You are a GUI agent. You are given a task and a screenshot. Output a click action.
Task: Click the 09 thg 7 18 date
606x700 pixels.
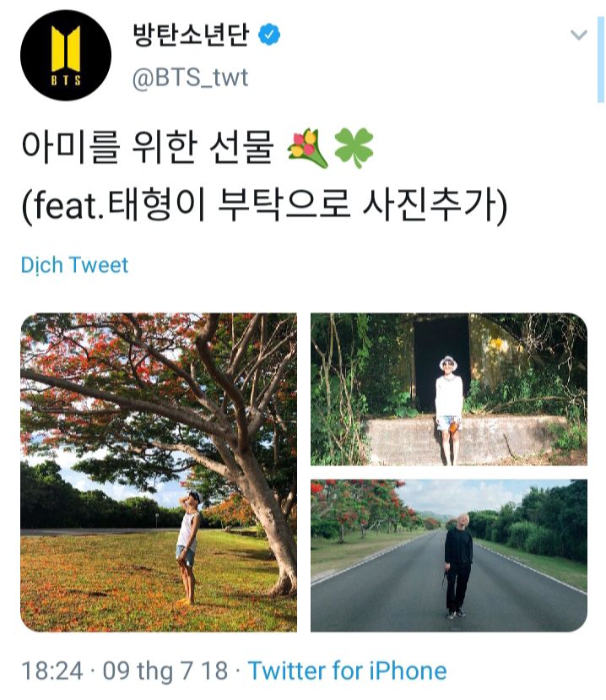tap(165, 671)
